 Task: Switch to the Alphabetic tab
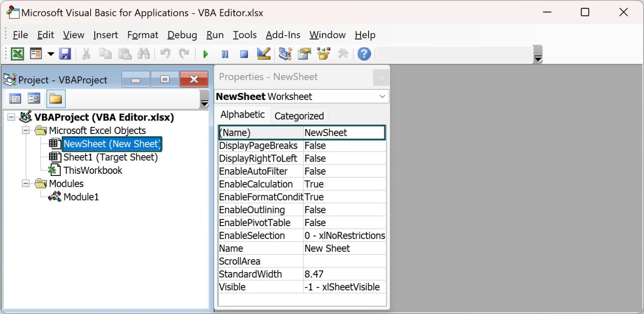tap(243, 115)
